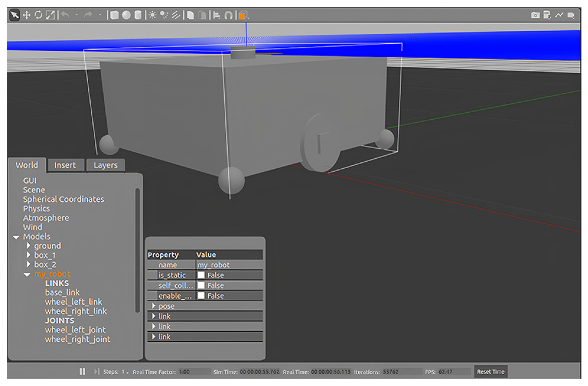Switch to the Insert tab
Viewport: 588px width, 386px height.
65,165
